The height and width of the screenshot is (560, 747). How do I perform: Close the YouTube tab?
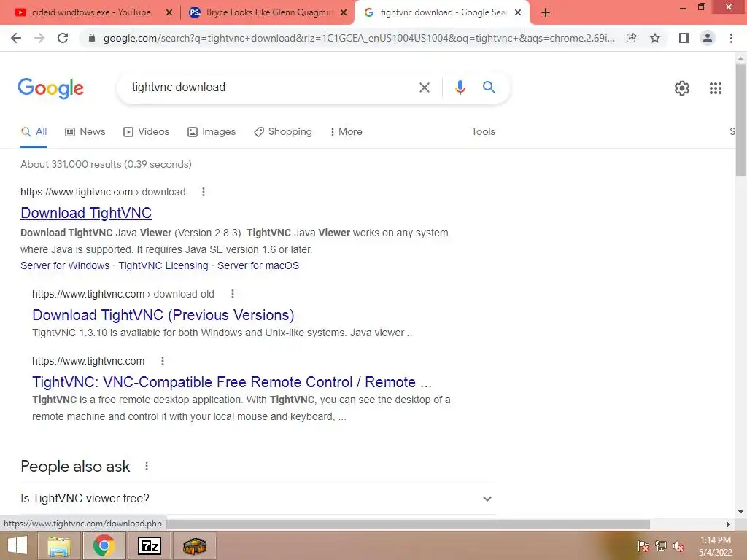pos(169,13)
